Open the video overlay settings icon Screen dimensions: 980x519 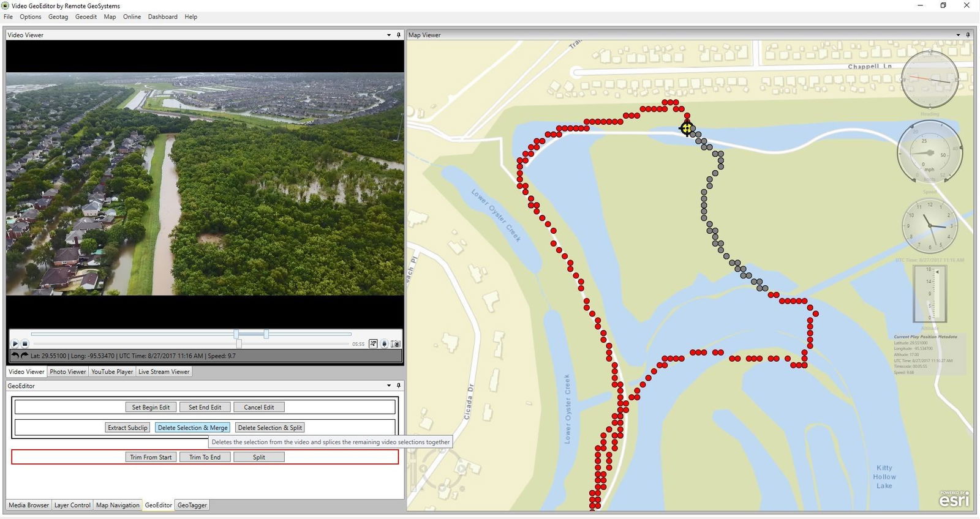point(373,344)
